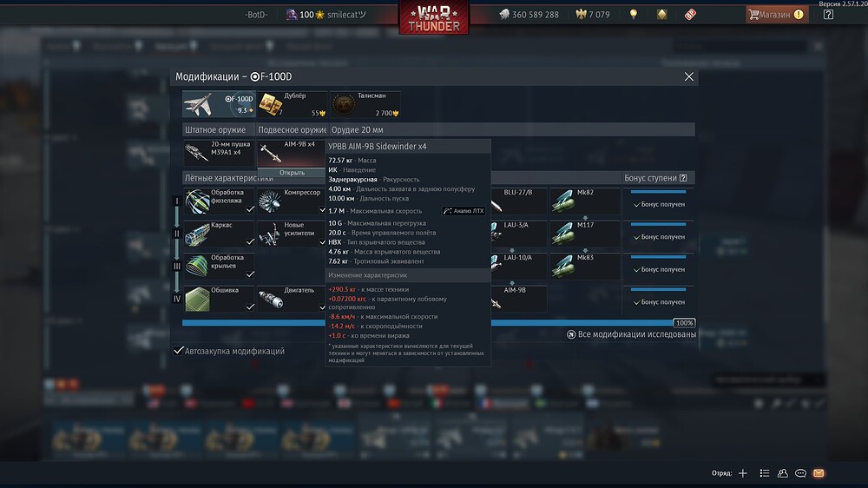The image size is (868, 488).
Task: Click tier IV Бонус получен status
Action: [x=659, y=302]
